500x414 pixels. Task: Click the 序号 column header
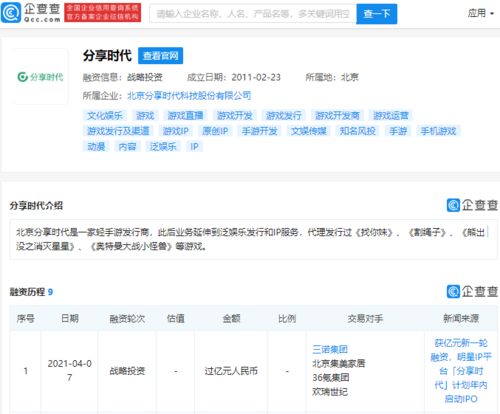coord(26,319)
